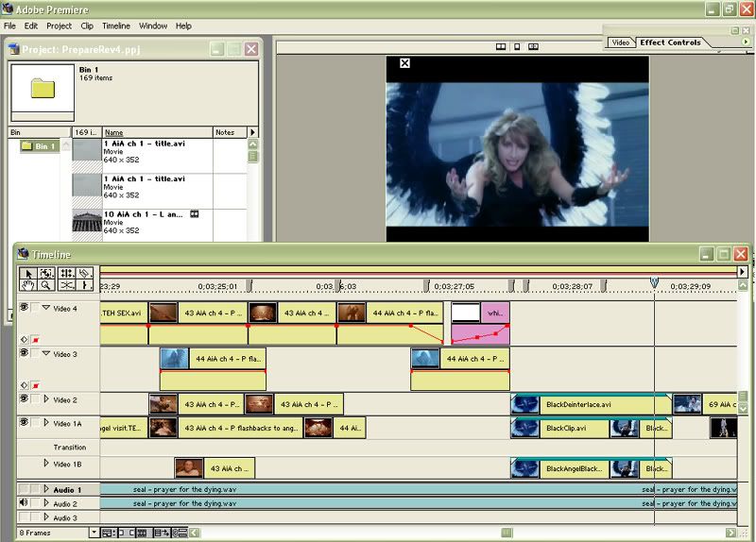Select the Cross Fade tool

click(x=66, y=285)
